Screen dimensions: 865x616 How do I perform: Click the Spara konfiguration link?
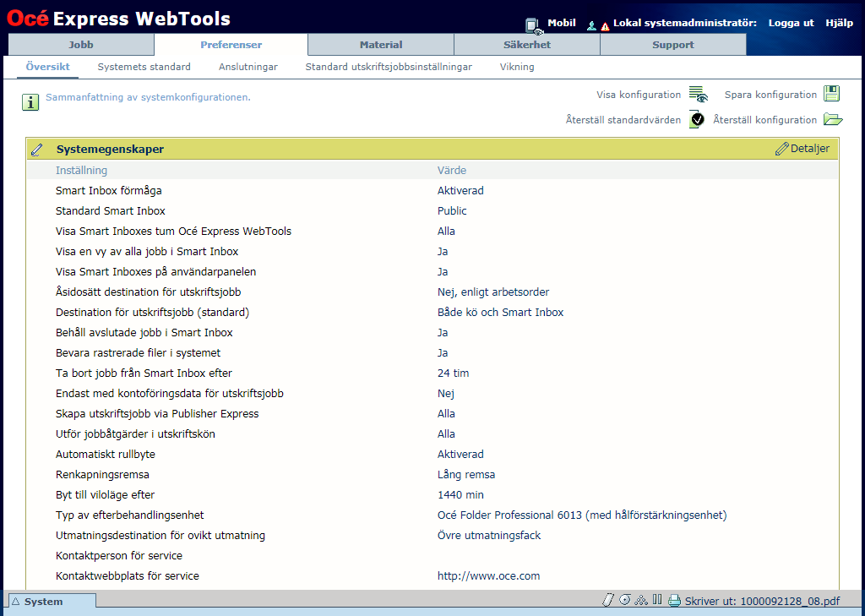point(770,95)
